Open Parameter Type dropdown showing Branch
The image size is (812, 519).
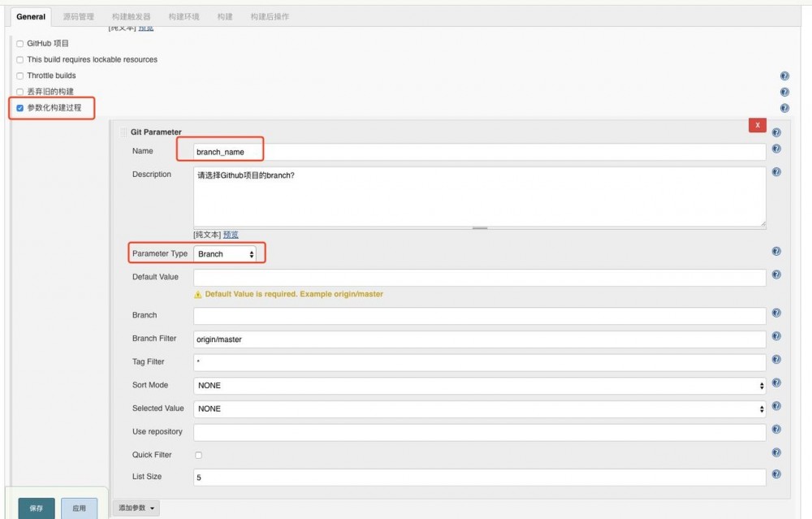click(225, 253)
